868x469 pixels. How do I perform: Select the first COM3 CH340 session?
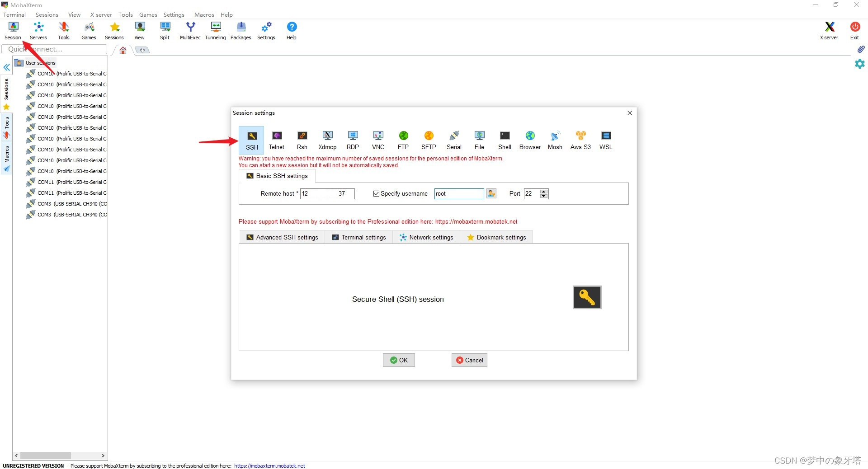(66, 204)
